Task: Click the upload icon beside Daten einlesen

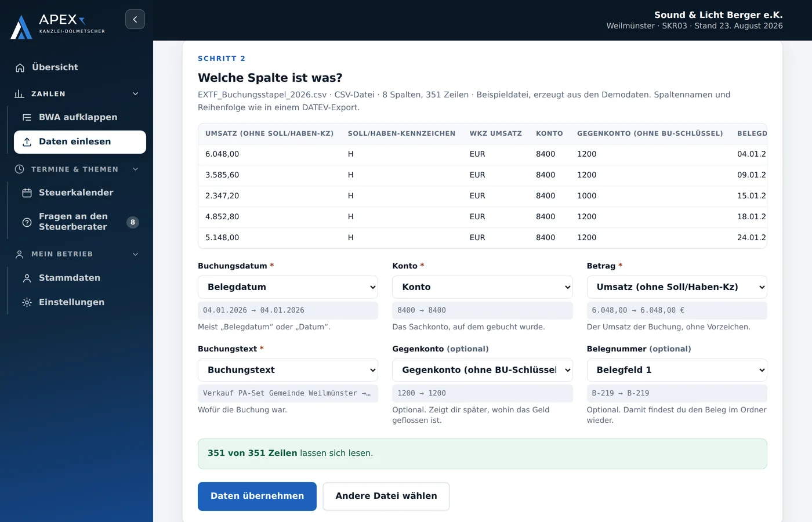Action: 27,142
